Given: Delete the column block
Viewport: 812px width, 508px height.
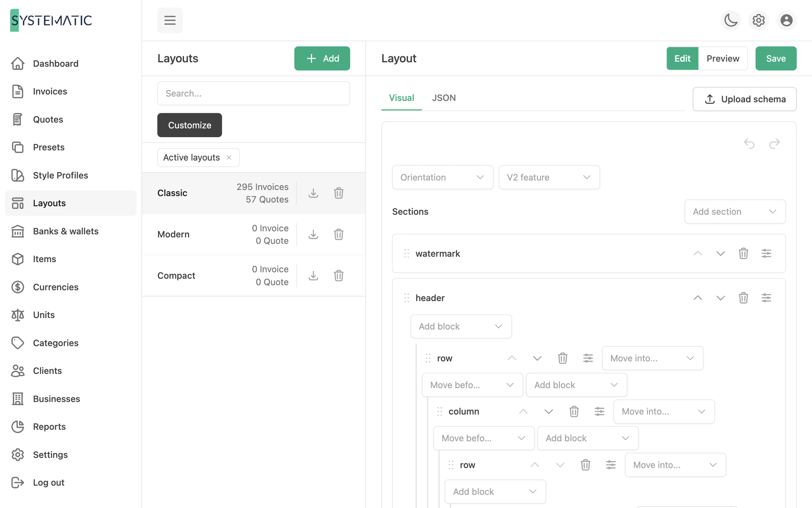Looking at the screenshot, I should click(574, 411).
